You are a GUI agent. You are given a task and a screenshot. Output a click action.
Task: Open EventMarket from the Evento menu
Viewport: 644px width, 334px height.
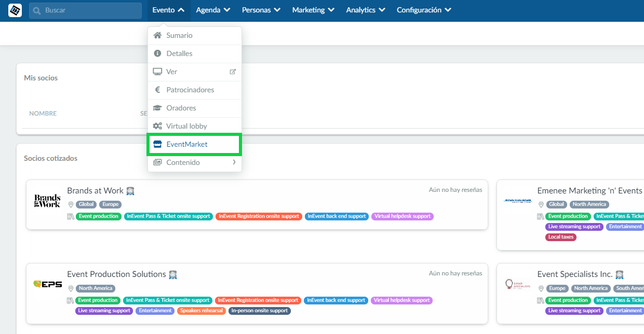click(x=195, y=145)
